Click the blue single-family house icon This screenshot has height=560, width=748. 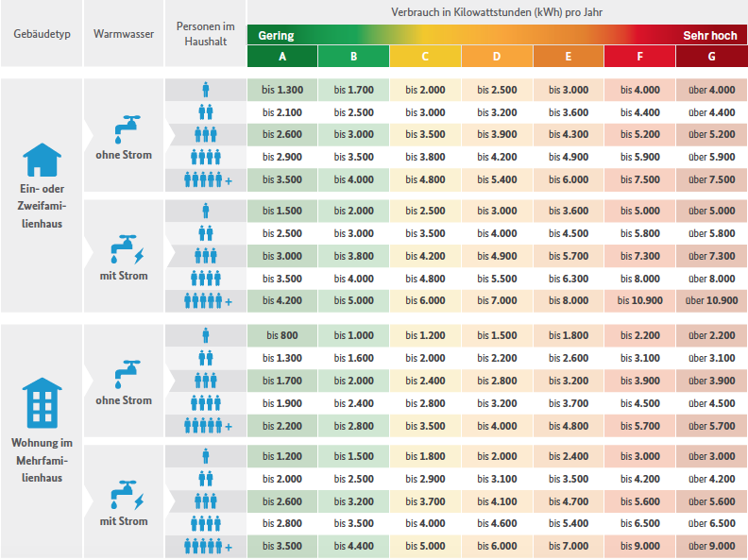42,160
